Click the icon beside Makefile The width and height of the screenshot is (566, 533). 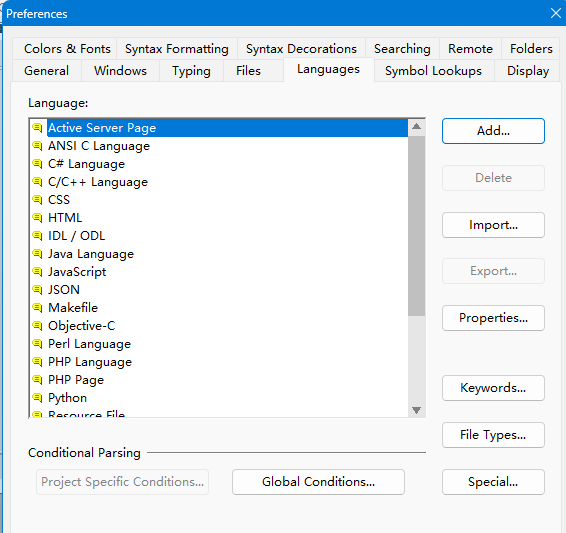pyautogui.click(x=37, y=307)
